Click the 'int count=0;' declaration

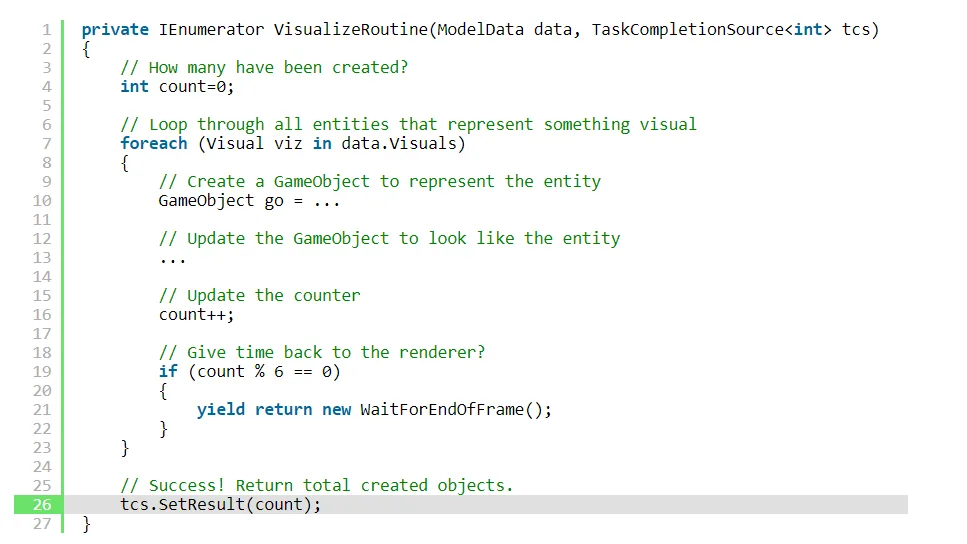click(x=177, y=86)
